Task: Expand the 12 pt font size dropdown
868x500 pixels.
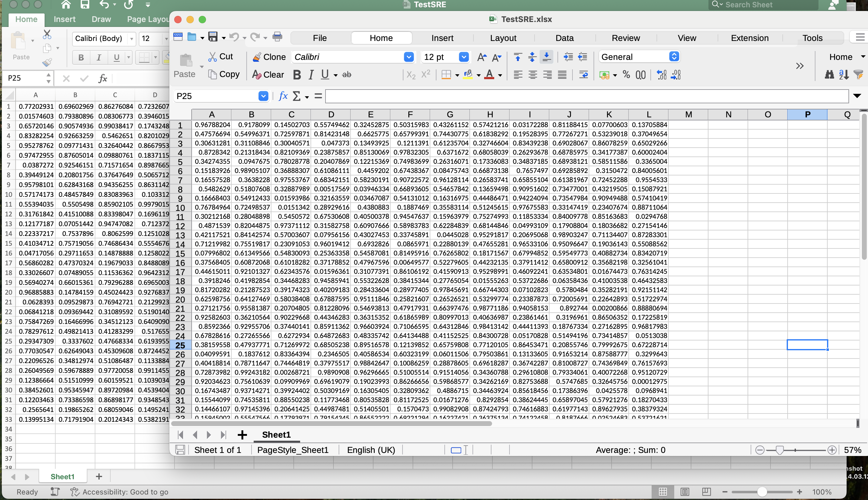Action: point(464,57)
